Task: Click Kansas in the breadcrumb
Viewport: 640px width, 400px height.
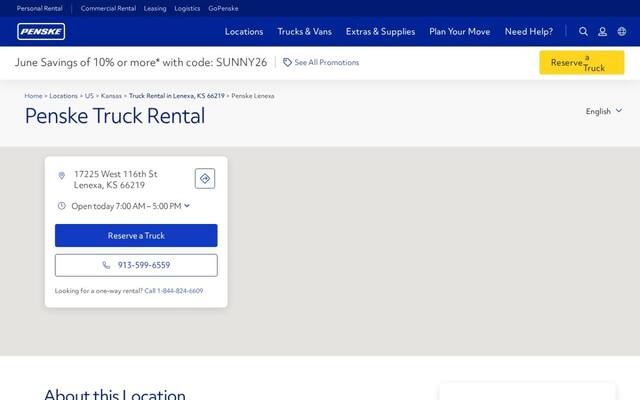Action: [111, 96]
